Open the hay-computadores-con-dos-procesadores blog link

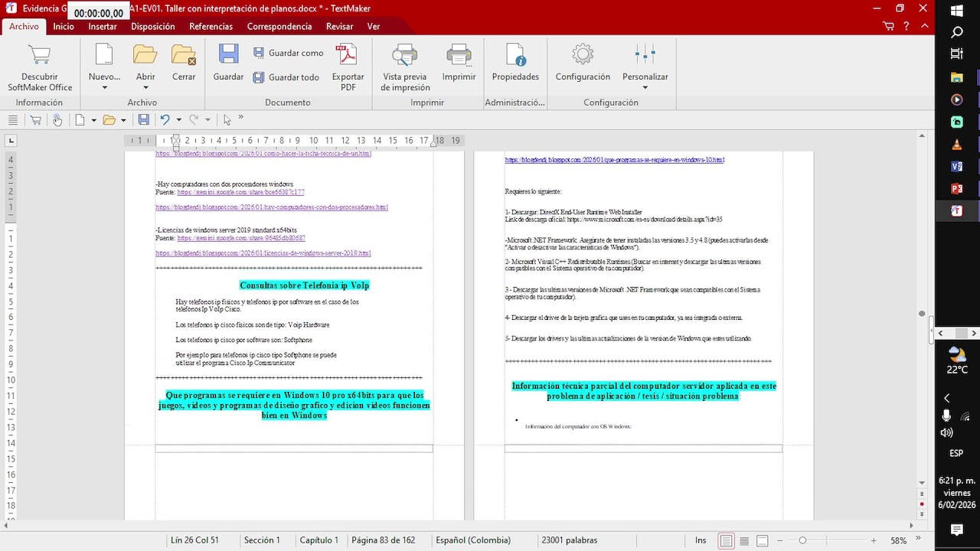[x=272, y=207]
